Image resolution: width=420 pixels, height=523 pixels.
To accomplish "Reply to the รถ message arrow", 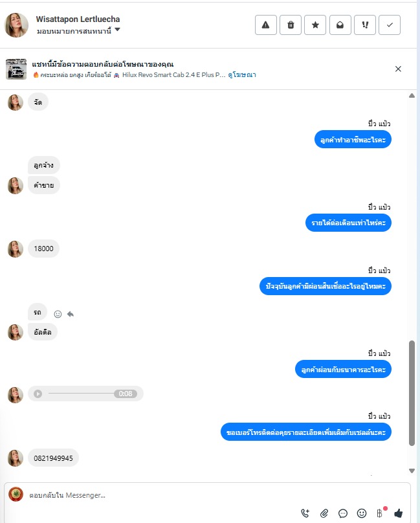I will tap(71, 314).
